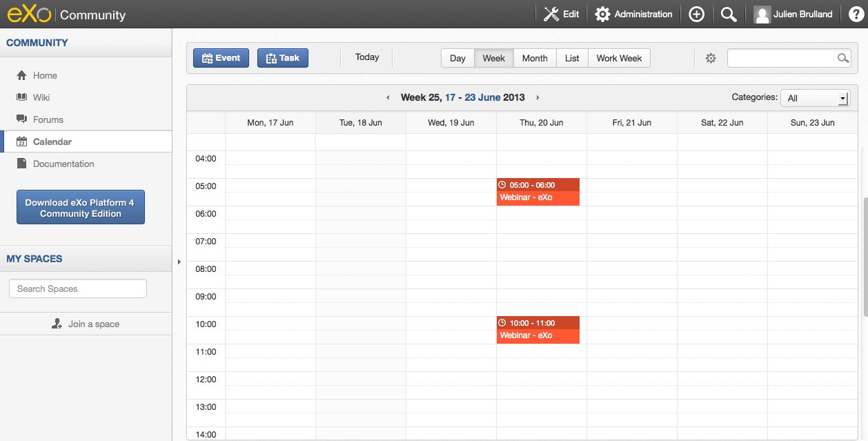
Task: Click the 13:00 time label
Action: point(206,407)
